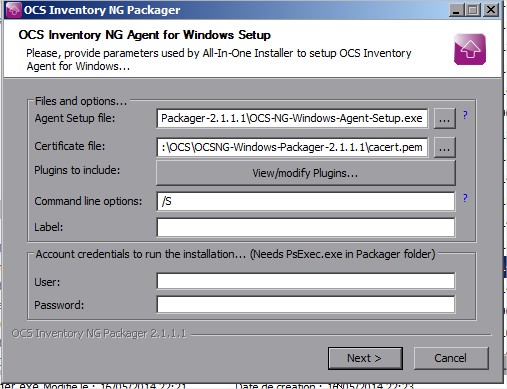Viewport: 507px width, 389px height.
Task: Click the Command line options field
Action: tap(305, 201)
